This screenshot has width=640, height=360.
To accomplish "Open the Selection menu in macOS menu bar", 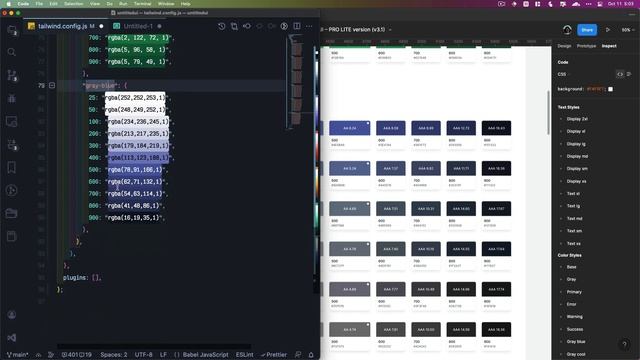I will point(73,4).
